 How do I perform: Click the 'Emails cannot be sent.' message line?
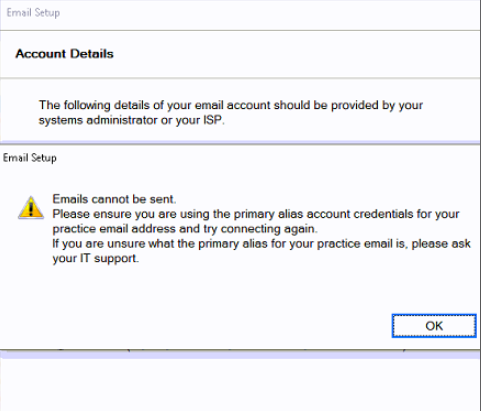[114, 199]
